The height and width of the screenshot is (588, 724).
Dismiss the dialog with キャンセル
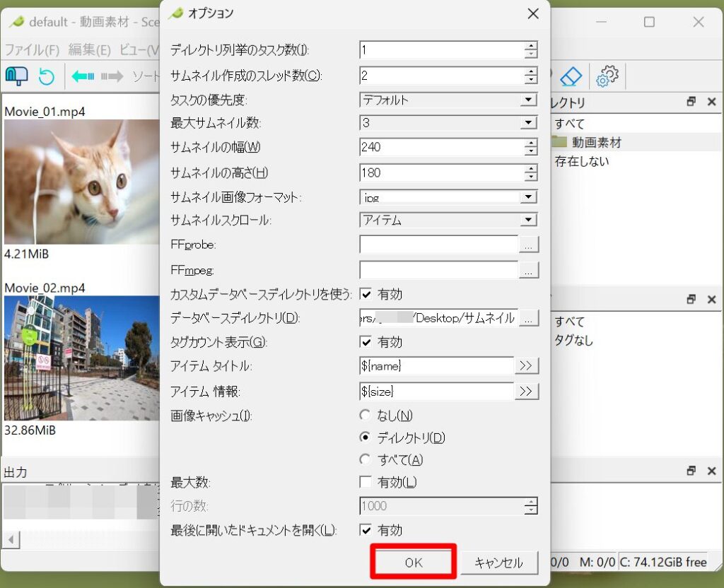[499, 563]
